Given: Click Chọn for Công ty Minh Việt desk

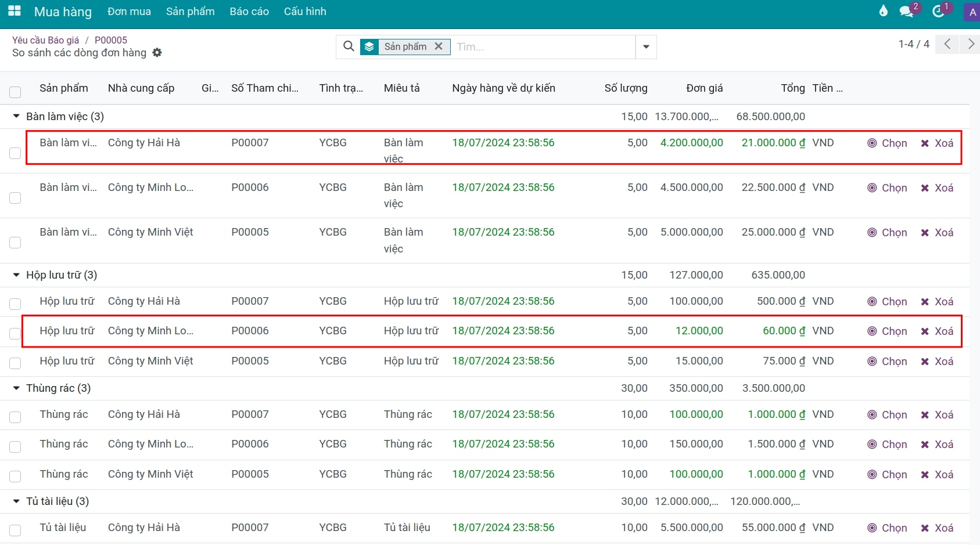Looking at the screenshot, I should click(887, 232).
